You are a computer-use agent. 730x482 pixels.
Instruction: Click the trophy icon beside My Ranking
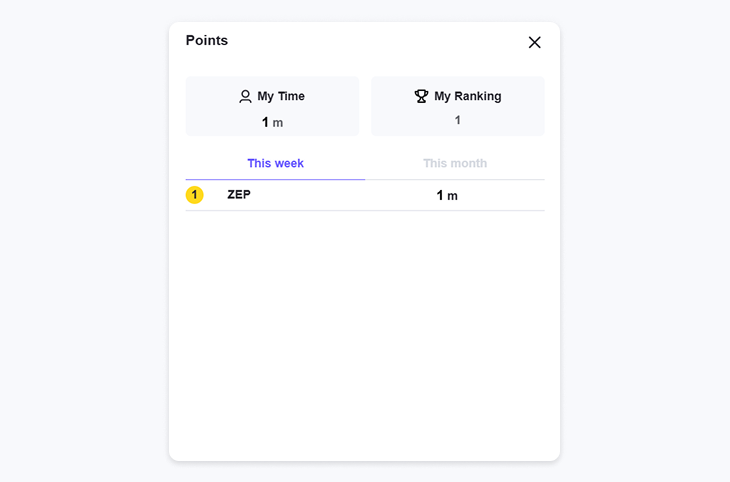pos(421,96)
